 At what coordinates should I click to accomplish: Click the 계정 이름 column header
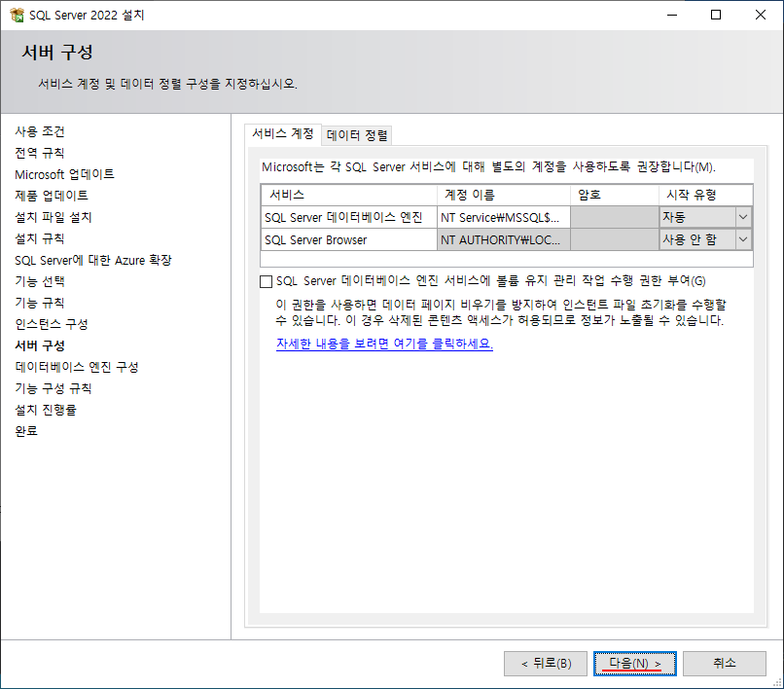pyautogui.click(x=504, y=195)
